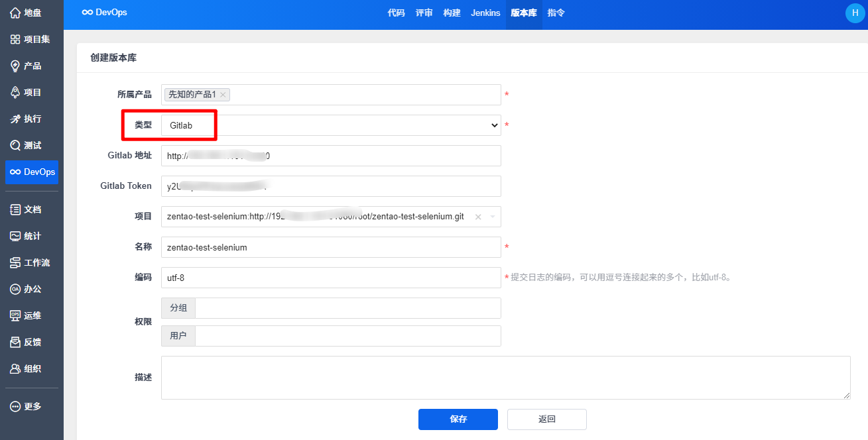Click the 保存 save button
The width and height of the screenshot is (868, 440).
point(458,419)
